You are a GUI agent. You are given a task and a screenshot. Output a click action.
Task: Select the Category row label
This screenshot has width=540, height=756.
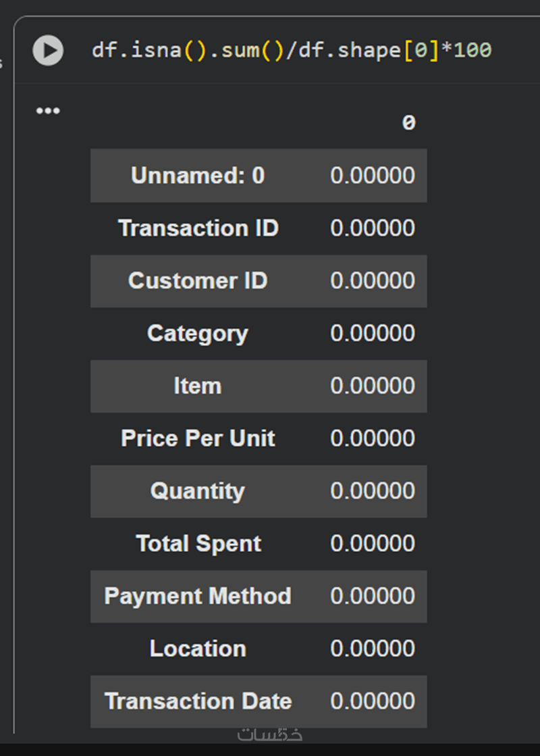[x=198, y=334]
